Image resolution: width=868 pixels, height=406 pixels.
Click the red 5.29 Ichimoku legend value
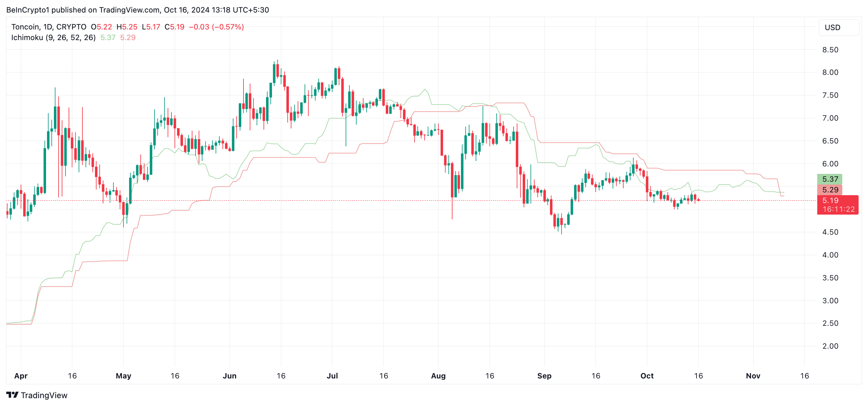coord(128,37)
